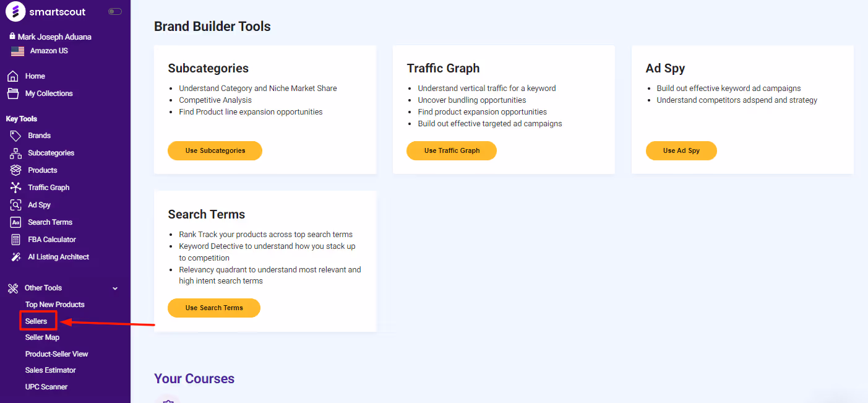Image resolution: width=868 pixels, height=403 pixels.
Task: Click the Ad Spy card heading
Action: pyautogui.click(x=665, y=68)
